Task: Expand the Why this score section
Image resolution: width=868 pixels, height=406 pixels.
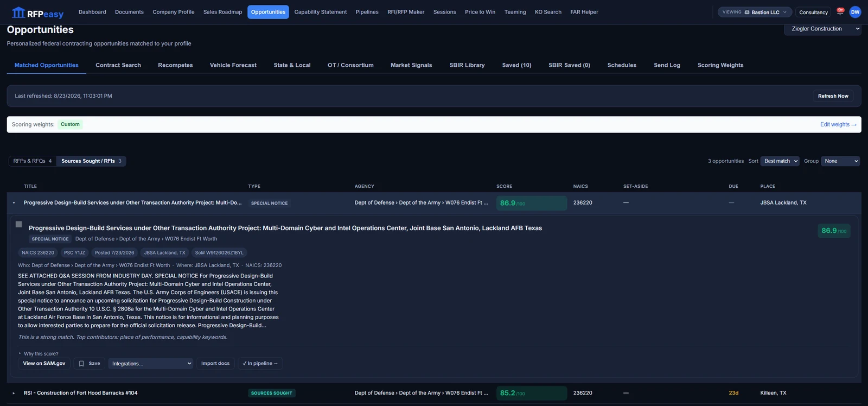Action: coord(38,353)
